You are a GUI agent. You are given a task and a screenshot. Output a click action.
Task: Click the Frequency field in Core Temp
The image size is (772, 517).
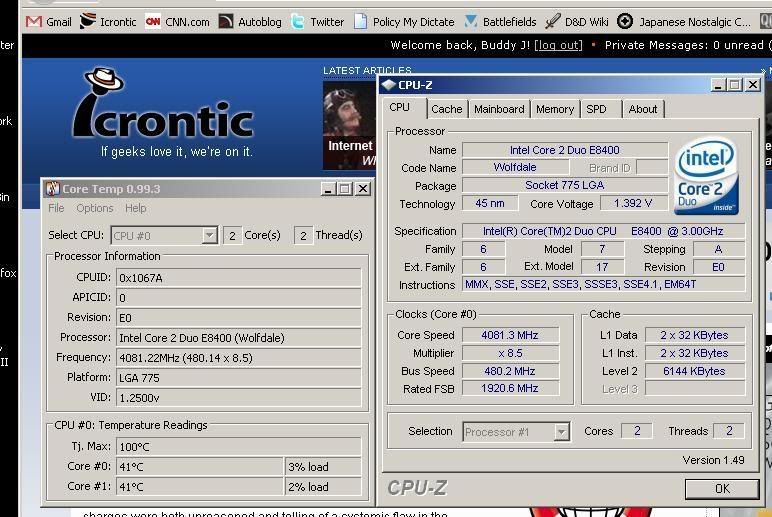point(239,357)
